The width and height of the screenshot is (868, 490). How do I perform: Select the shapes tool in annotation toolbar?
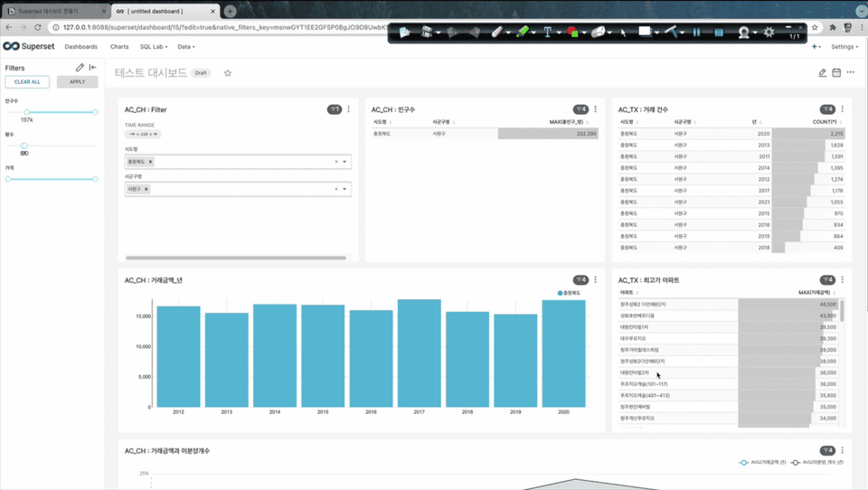572,33
